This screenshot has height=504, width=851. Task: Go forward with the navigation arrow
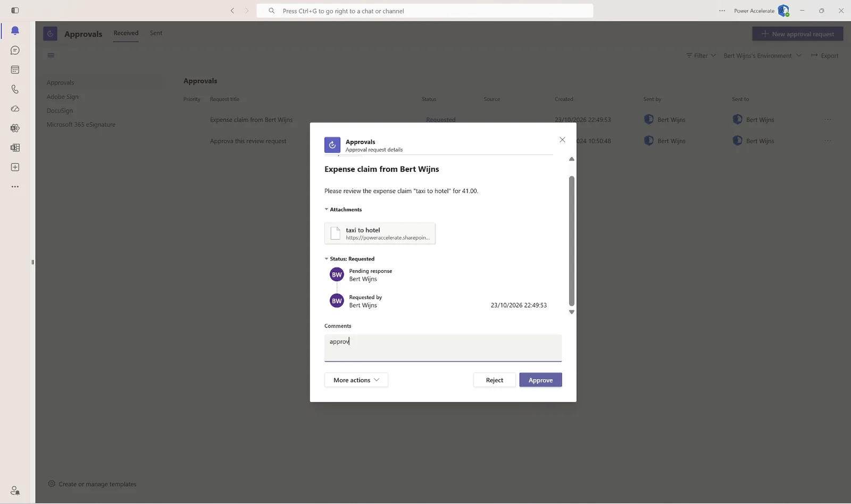tap(247, 11)
